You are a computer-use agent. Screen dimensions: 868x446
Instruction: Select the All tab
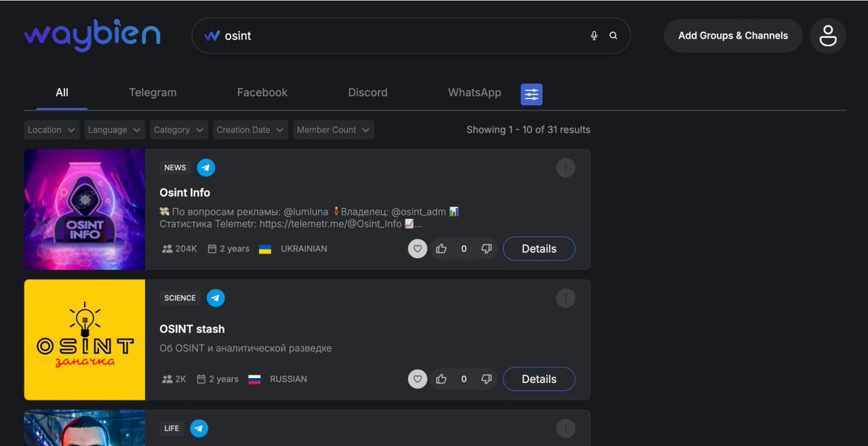pos(62,93)
